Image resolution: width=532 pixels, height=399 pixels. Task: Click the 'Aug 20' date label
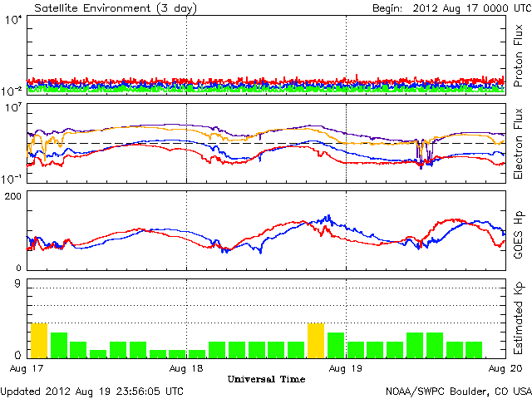coord(505,368)
